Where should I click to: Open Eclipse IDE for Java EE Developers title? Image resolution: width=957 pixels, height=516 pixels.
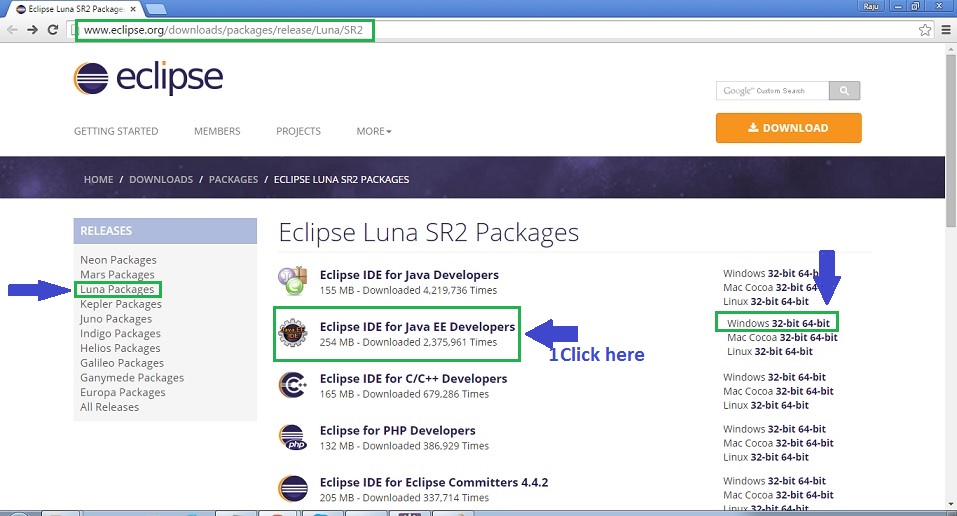click(417, 327)
